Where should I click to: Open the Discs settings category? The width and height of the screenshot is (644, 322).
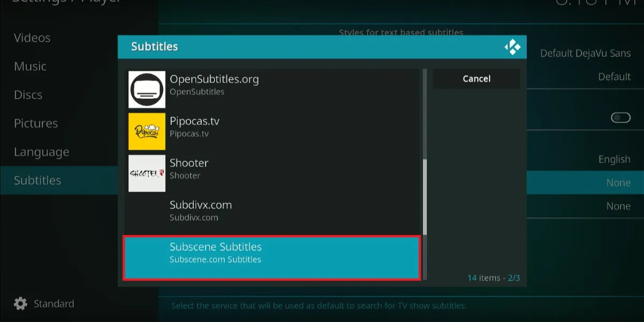point(28,95)
